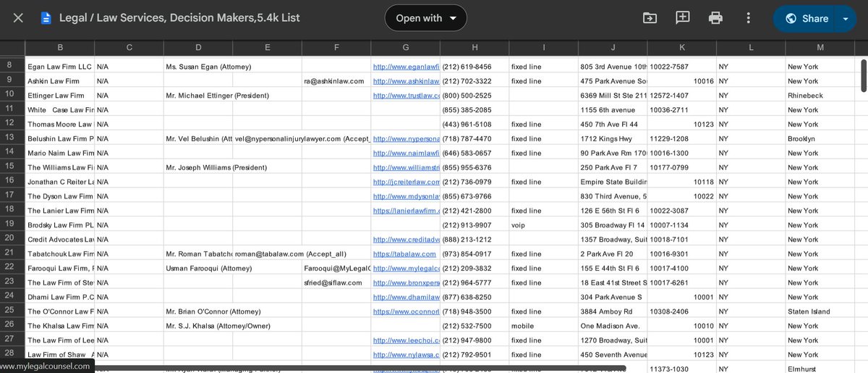Image resolution: width=868 pixels, height=373 pixels.
Task: Select row number 22 header
Action: (9, 267)
